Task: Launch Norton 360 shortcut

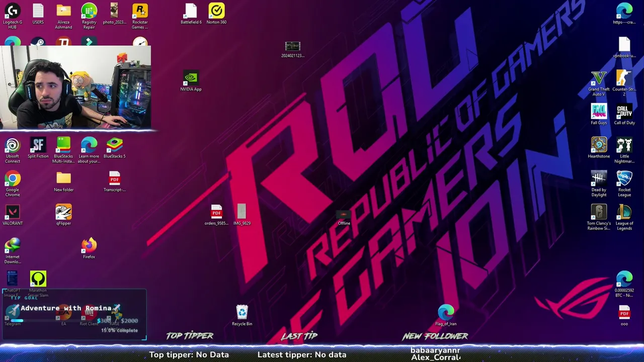Action: [216, 14]
